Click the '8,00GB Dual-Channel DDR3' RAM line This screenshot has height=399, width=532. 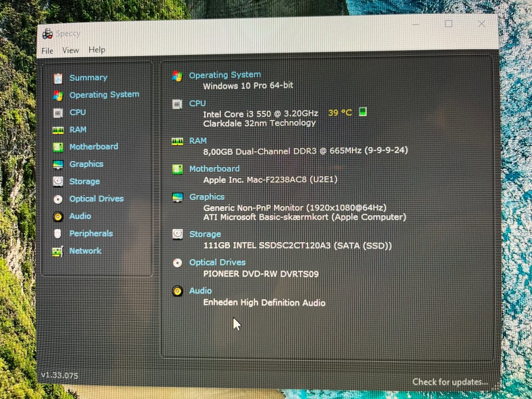305,151
